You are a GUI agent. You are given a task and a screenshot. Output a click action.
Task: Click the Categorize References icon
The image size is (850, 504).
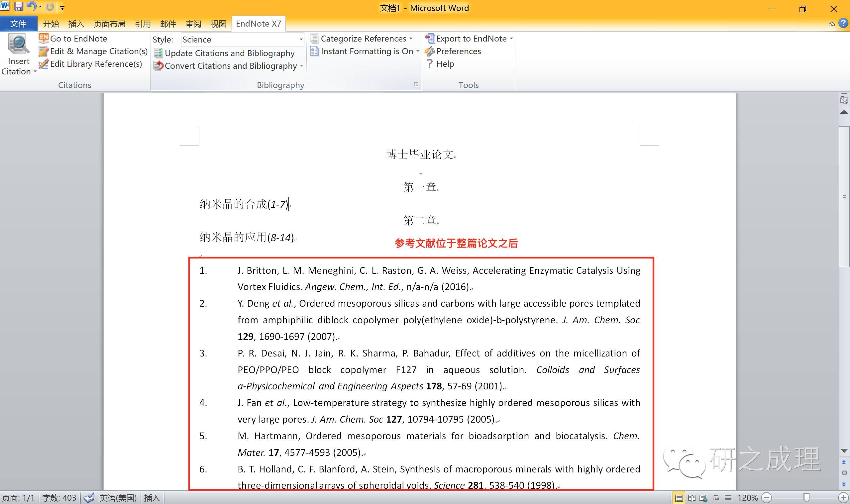click(314, 39)
